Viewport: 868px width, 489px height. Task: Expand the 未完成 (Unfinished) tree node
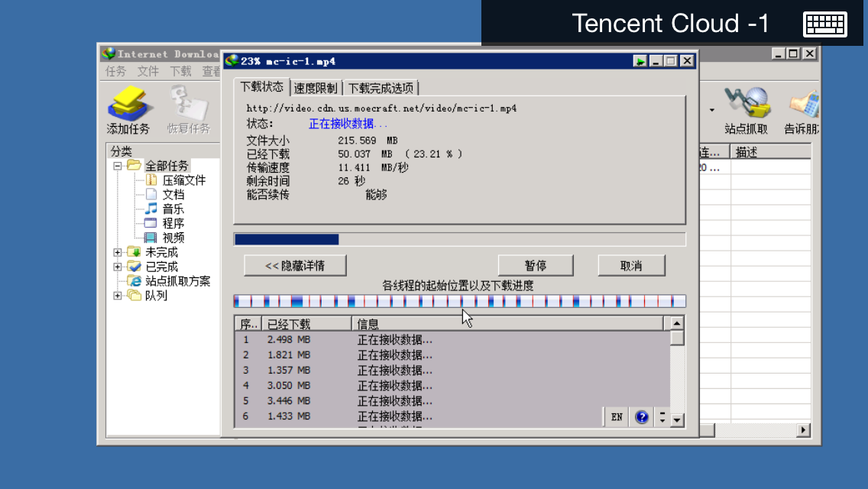coord(118,252)
